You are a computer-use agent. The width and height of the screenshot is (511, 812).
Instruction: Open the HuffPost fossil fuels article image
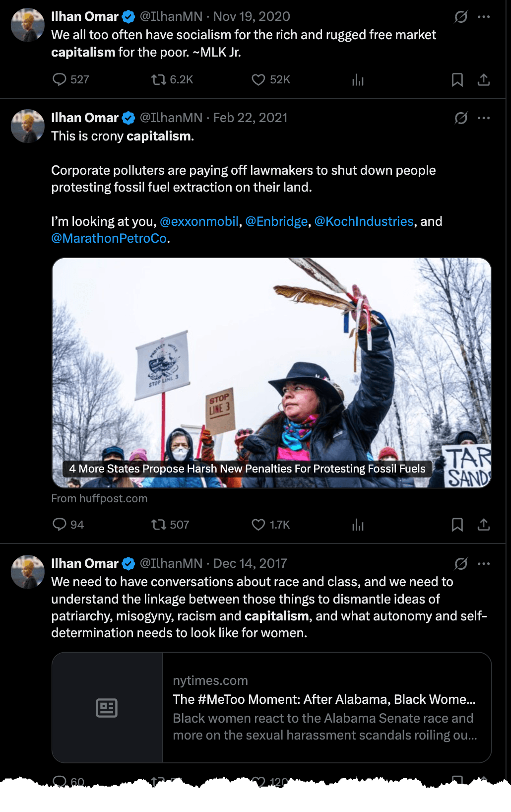click(271, 373)
